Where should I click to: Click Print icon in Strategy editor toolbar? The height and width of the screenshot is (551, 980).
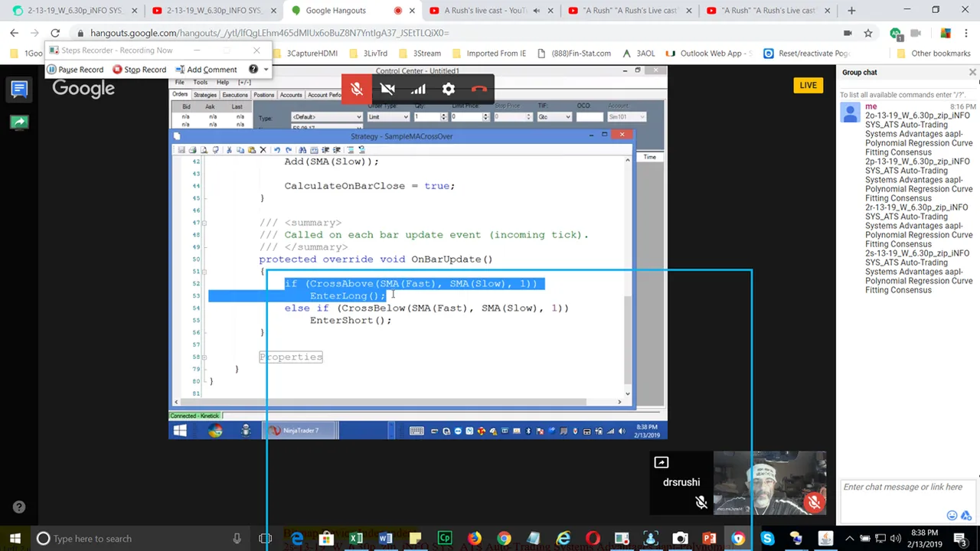192,150
